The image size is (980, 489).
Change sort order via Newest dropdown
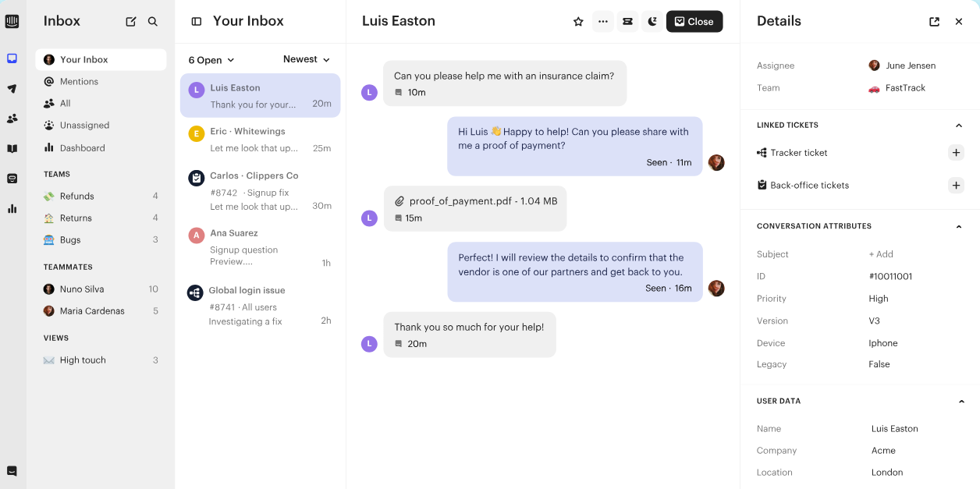click(306, 59)
